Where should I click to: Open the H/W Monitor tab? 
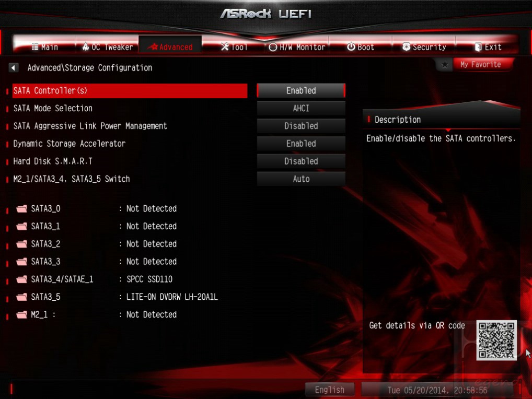297,47
